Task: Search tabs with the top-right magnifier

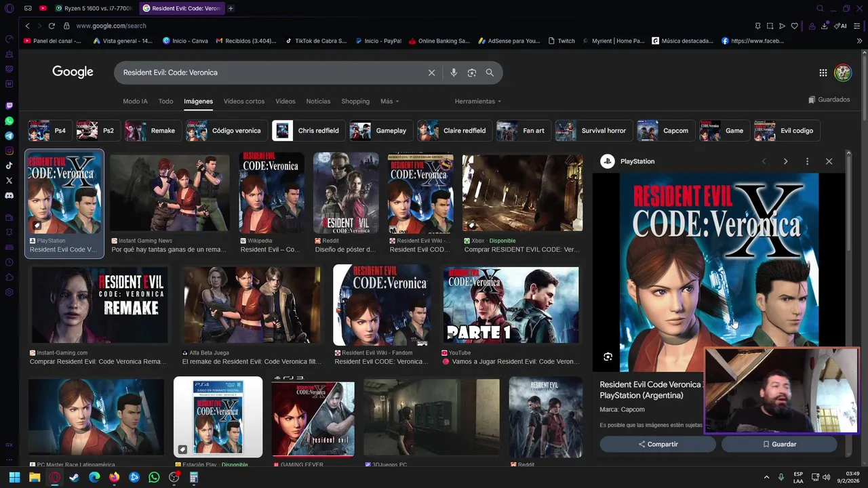Action: [x=820, y=8]
